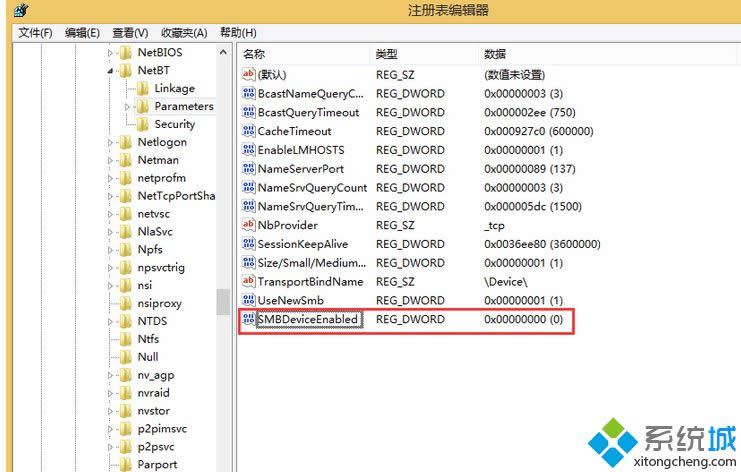
Task: Select the (默认) string value icon
Action: click(249, 75)
